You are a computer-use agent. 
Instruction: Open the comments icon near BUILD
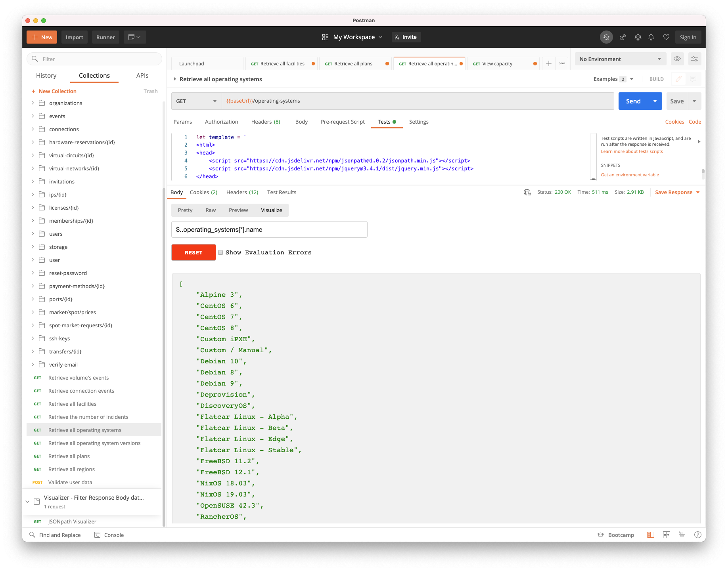(x=693, y=79)
